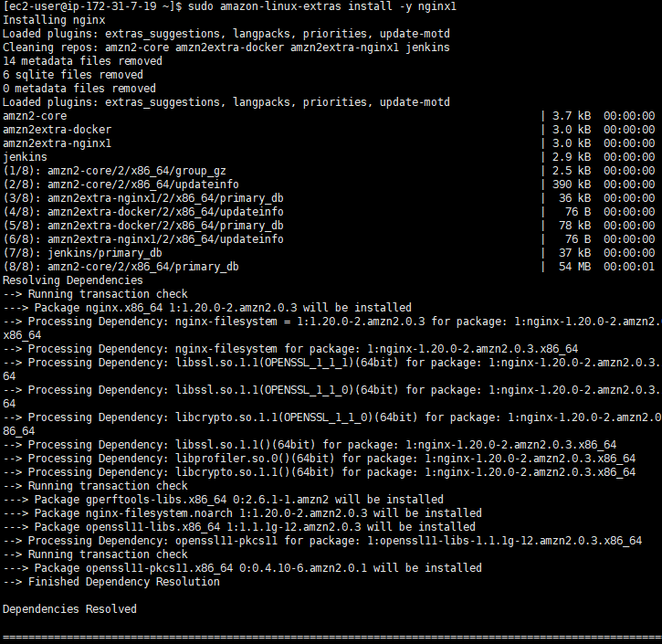Click '(6/8): amzn2extra-nginx1/2/x86_64/updateinfo' line
The height and width of the screenshot is (644, 662).
coord(143,239)
